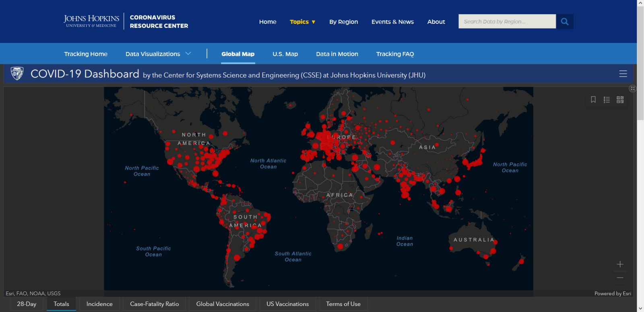Show the map legend list icon

coord(607,99)
